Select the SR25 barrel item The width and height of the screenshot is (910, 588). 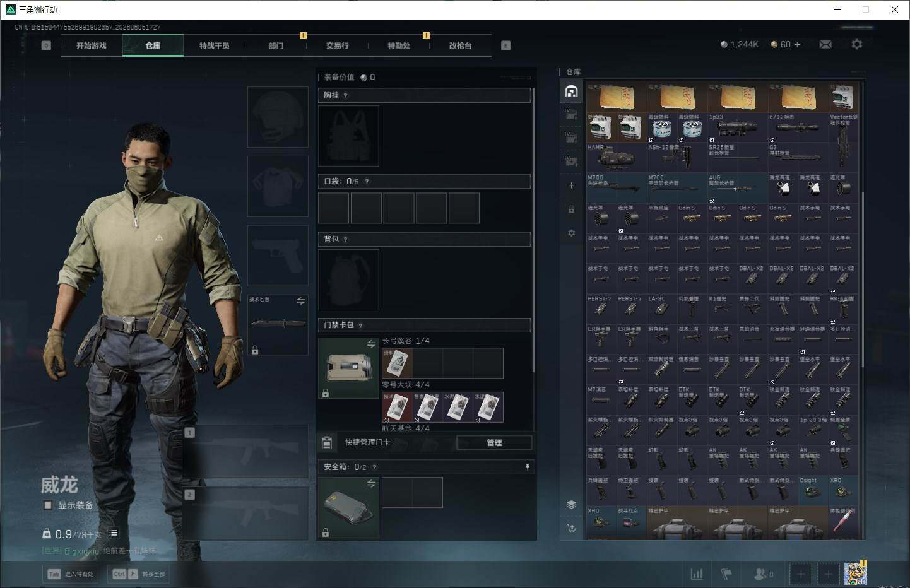pos(737,157)
